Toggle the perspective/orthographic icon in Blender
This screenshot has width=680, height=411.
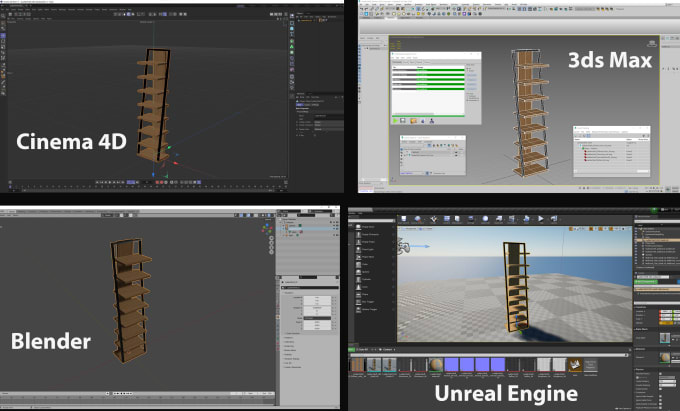pos(271,252)
